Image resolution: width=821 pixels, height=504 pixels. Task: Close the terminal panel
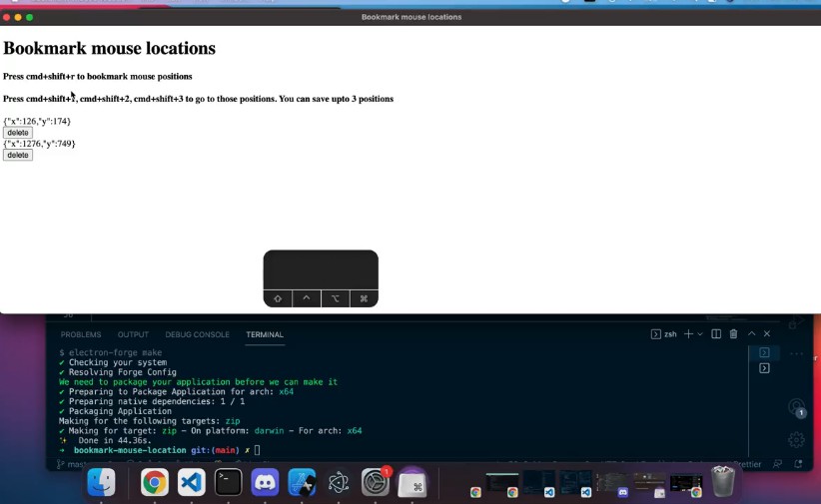coord(767,334)
